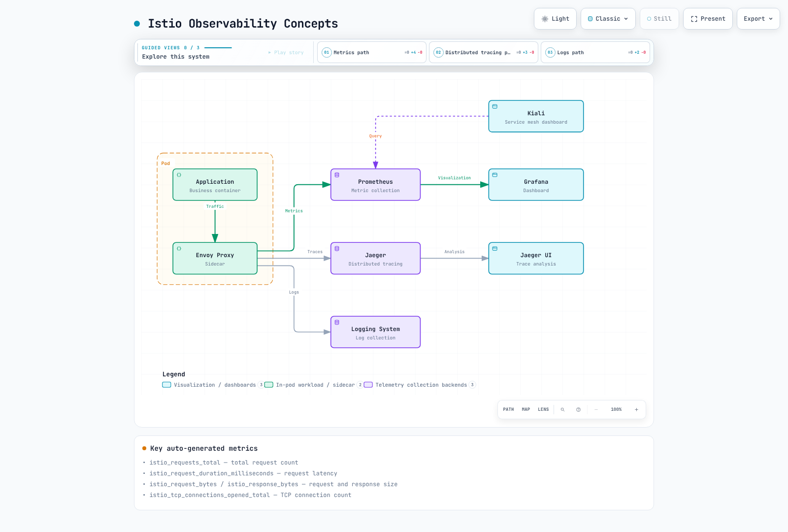Click the Legend heading
The image size is (788, 532).
tap(174, 374)
